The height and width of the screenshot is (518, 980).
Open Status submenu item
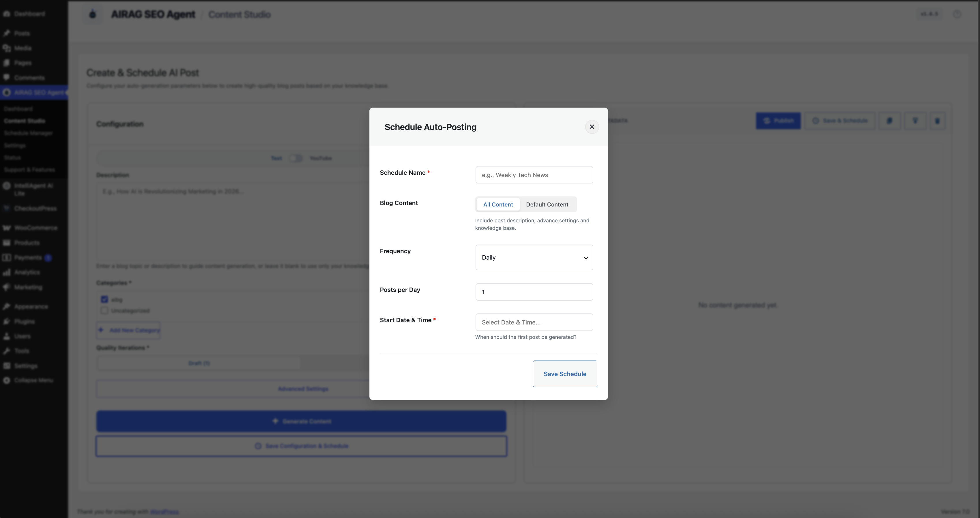(x=12, y=157)
